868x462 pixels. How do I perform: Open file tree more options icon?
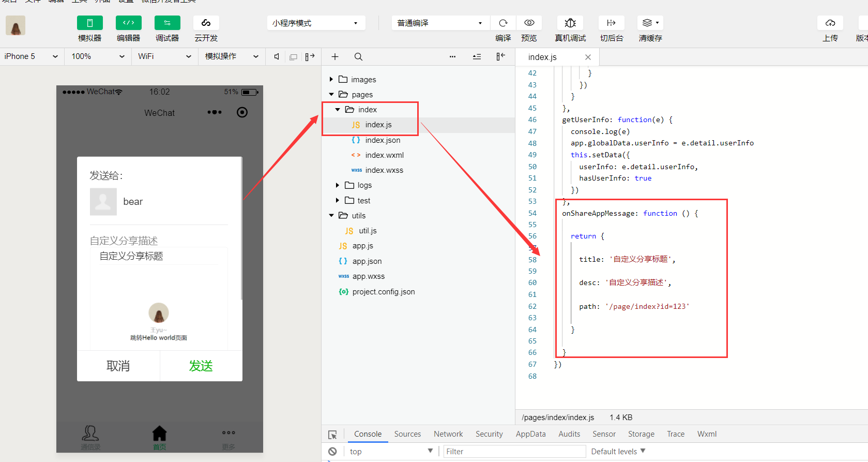click(452, 56)
